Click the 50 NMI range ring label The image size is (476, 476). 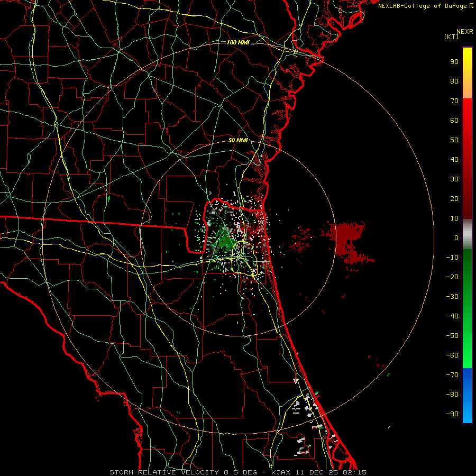click(x=238, y=140)
